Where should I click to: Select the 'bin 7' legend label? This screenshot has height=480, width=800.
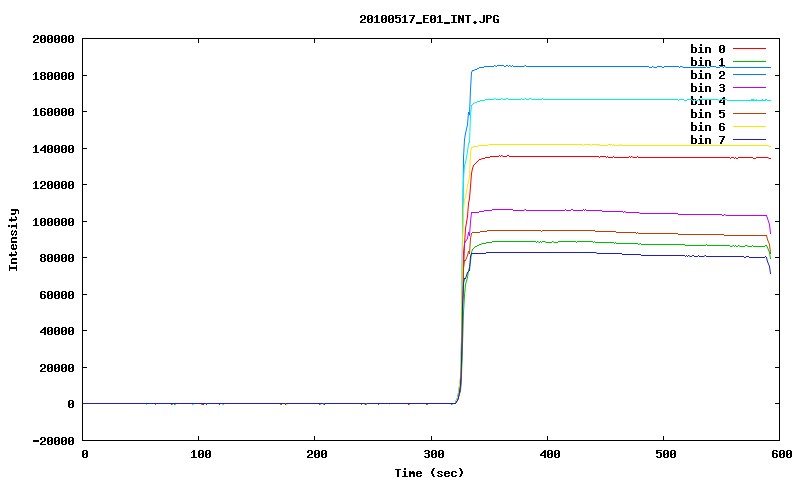pyautogui.click(x=708, y=140)
